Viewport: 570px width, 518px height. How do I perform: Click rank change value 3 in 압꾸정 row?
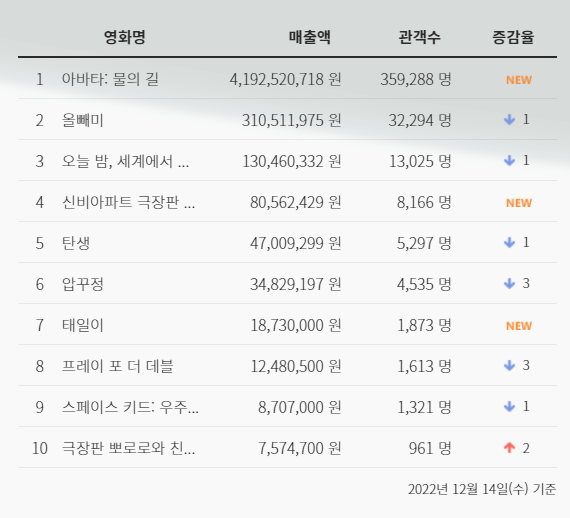526,284
